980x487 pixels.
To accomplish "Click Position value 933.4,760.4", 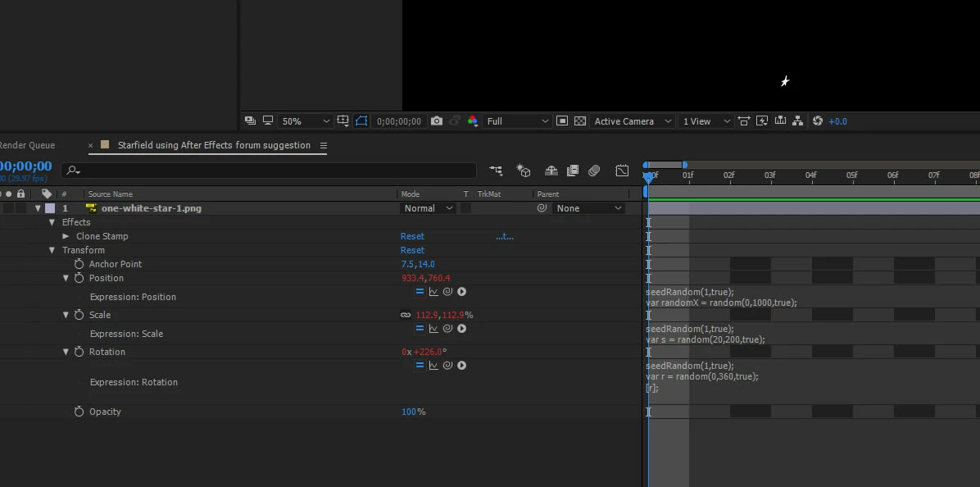I will point(425,278).
